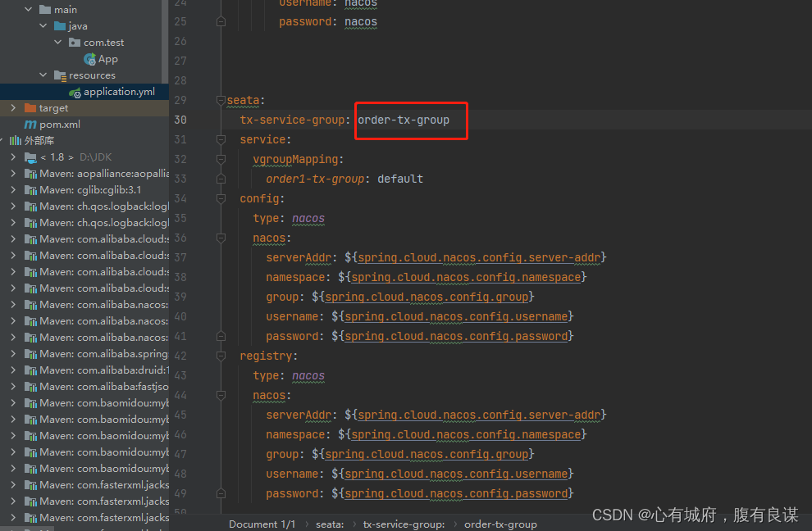The width and height of the screenshot is (812, 531).
Task: Expand Maven: com.alibaba:fastjso node
Action: tap(13, 387)
